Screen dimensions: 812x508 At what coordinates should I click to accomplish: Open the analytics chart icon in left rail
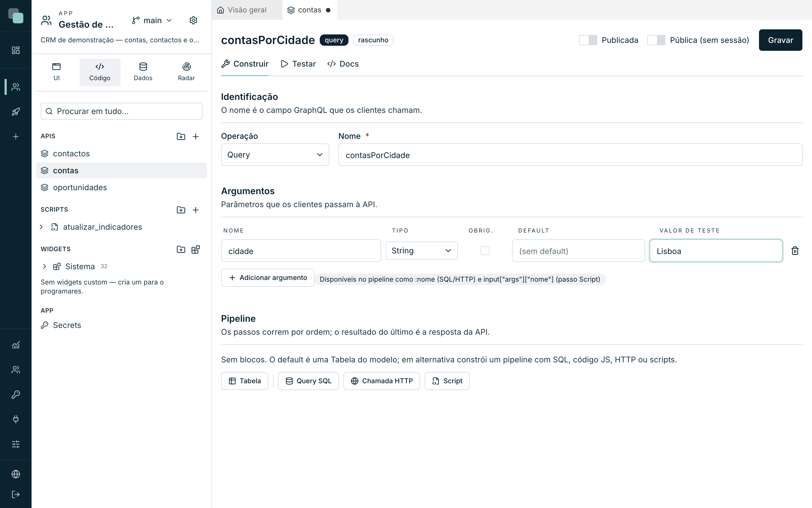point(16,345)
